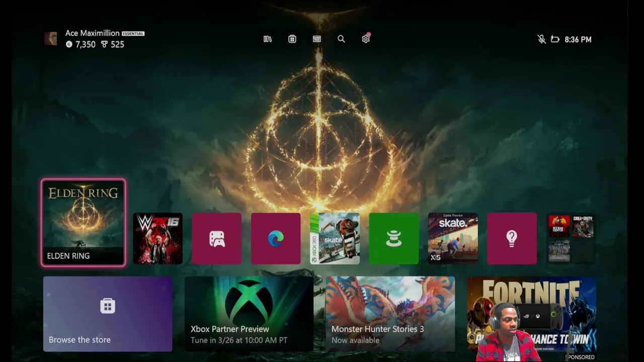
Task: Click the Search magnifier icon
Action: tap(341, 39)
